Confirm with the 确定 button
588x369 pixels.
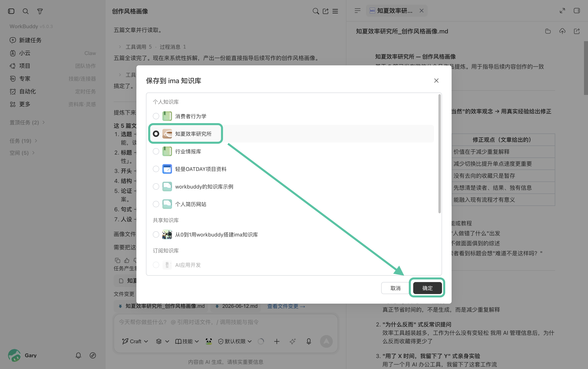[x=427, y=288]
